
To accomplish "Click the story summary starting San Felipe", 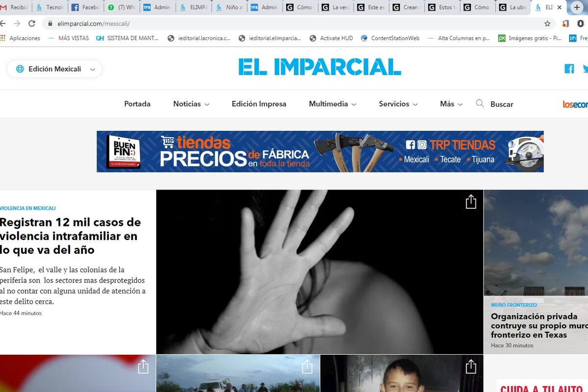I will (x=73, y=286).
